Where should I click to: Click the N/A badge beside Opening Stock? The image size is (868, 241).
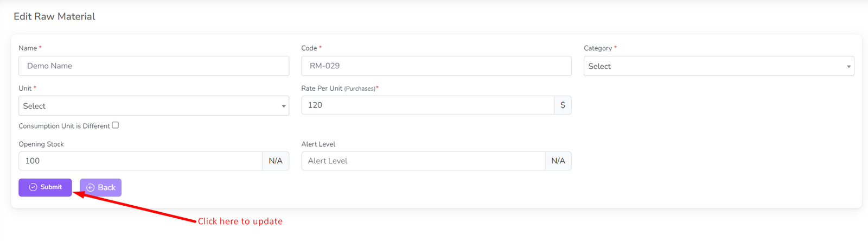click(x=276, y=161)
